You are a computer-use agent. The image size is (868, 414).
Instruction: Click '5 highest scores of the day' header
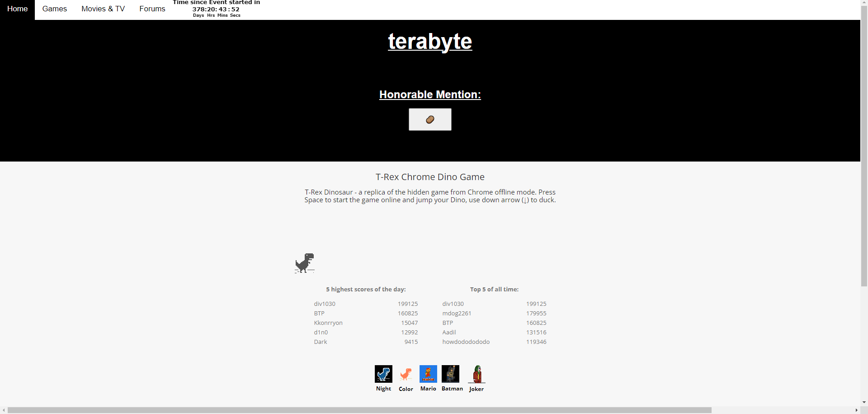pyautogui.click(x=366, y=290)
